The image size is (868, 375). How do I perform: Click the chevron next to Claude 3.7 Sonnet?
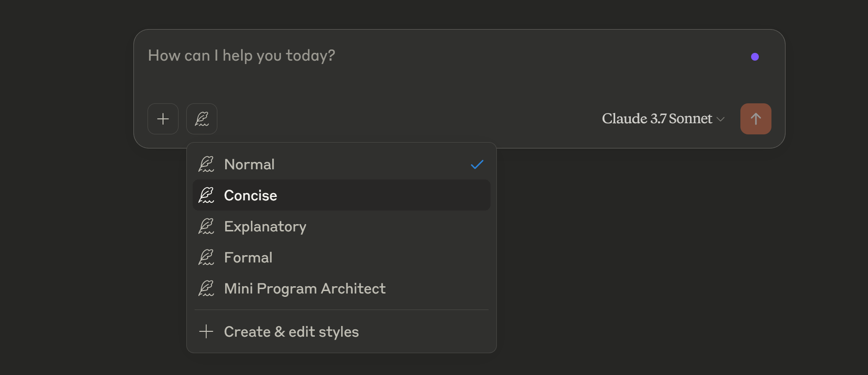[721, 119]
